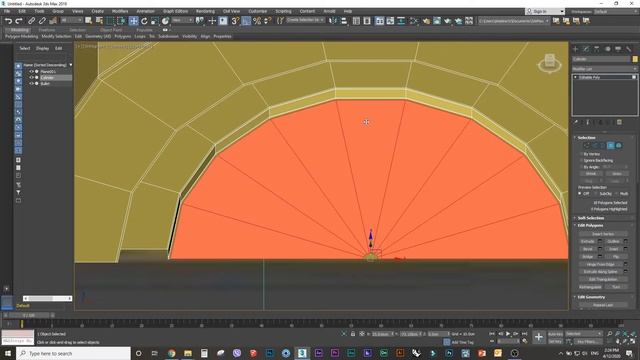Viewport: 640px width, 360px height.
Task: Choose the Select Object tool icon
Action: [x=88, y=21]
